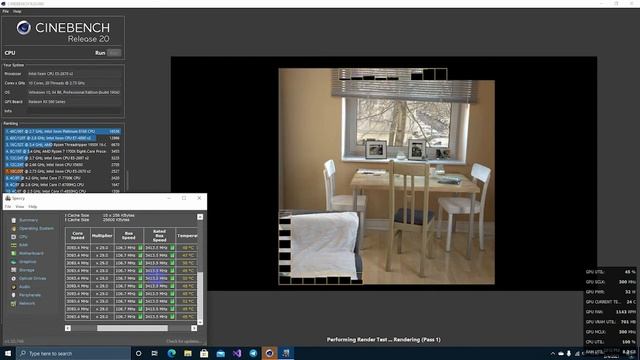Click the Type here to search box
The height and width of the screenshot is (360, 640).
pyautogui.click(x=73, y=353)
